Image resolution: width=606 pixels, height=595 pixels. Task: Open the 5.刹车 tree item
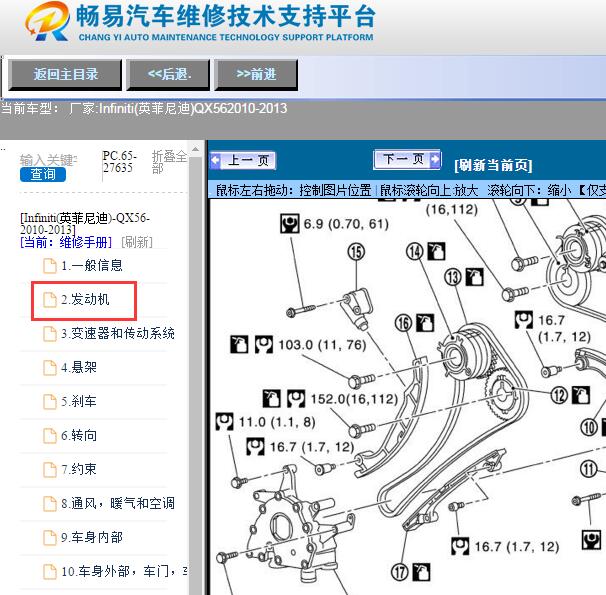[79, 401]
